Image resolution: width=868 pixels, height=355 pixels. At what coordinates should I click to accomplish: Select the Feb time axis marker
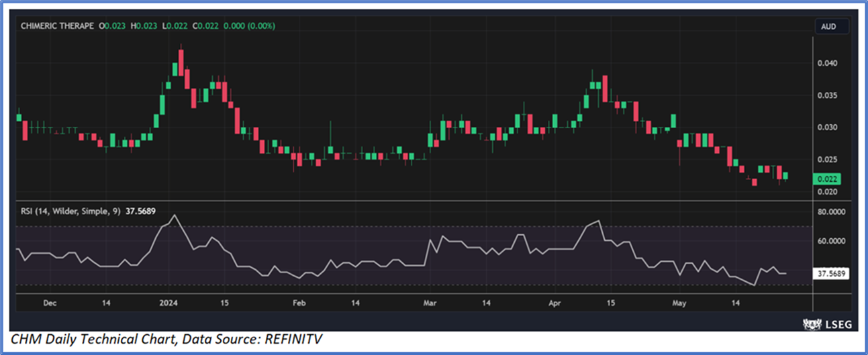click(299, 303)
